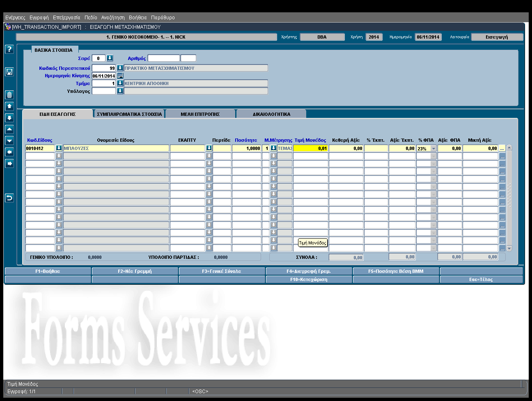Click the right-arrow sidebar icon
The width and height of the screenshot is (532, 401).
[9, 164]
